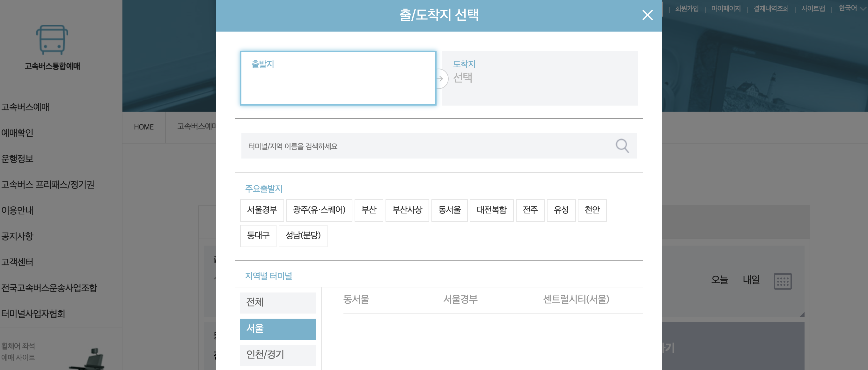The height and width of the screenshot is (370, 868).
Task: Choose 대전복합 terminal
Action: click(491, 210)
